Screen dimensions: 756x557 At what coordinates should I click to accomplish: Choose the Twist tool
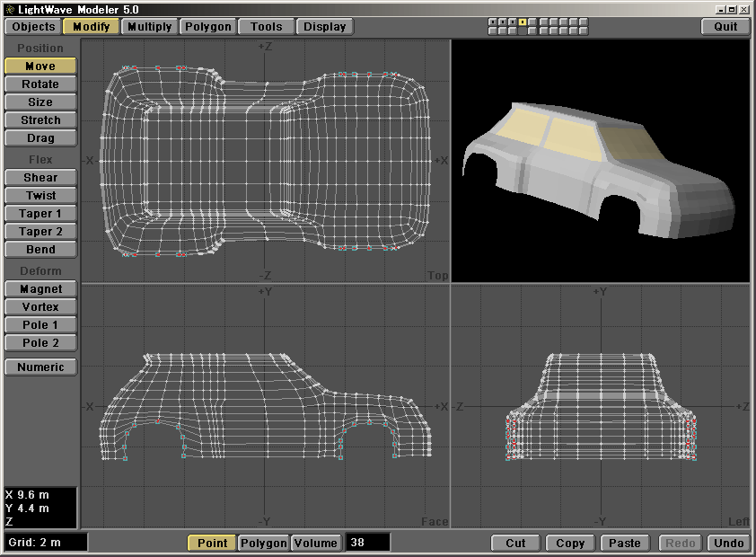pyautogui.click(x=40, y=196)
